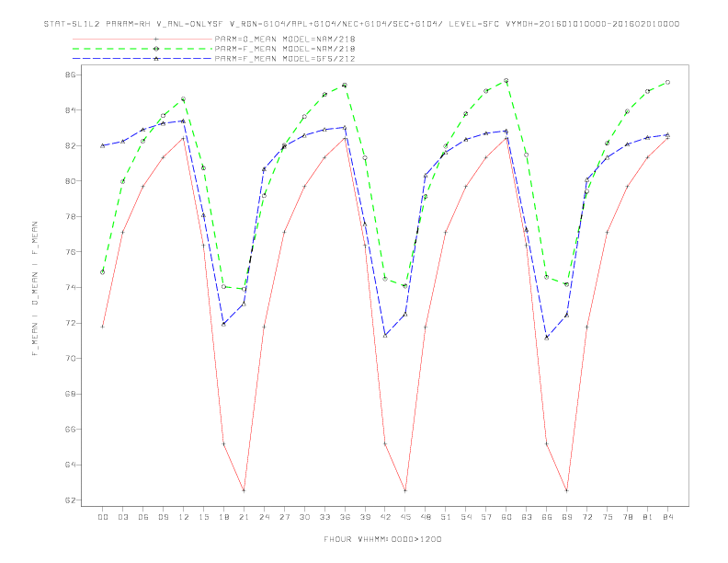Screen dimensions: 728x563
Task: Click the x-axis tick label 21
Action: point(244,517)
